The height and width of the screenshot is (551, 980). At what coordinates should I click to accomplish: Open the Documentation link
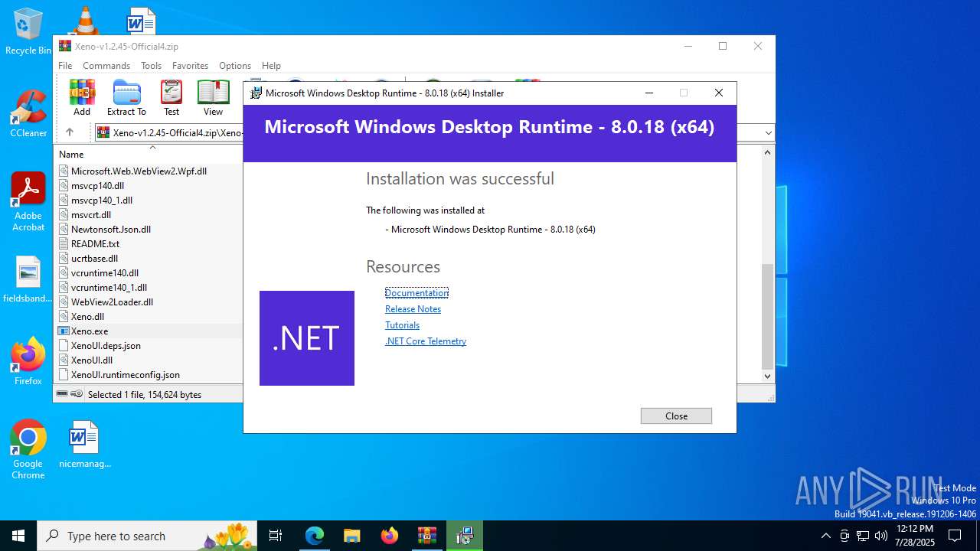(x=416, y=293)
